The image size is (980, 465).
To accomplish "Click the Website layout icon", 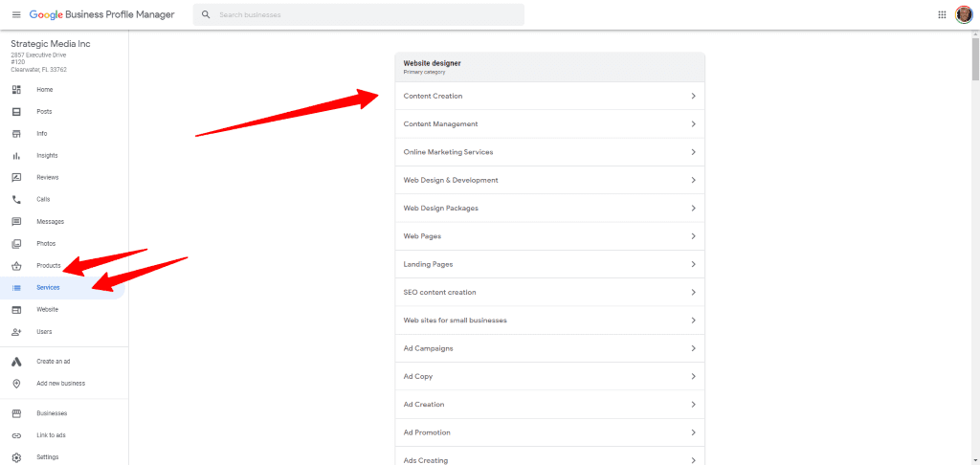I will coord(16,310).
